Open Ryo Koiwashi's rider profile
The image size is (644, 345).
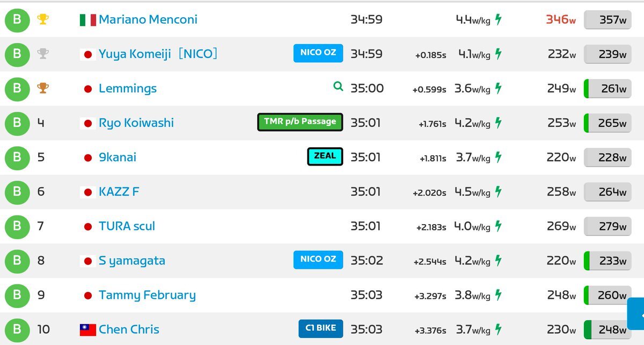pyautogui.click(x=136, y=123)
